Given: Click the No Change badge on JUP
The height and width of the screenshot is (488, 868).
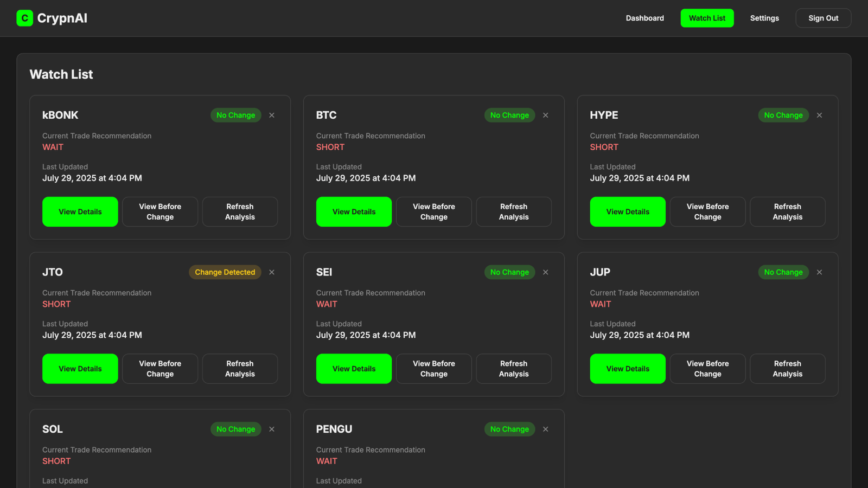Looking at the screenshot, I should point(783,272).
